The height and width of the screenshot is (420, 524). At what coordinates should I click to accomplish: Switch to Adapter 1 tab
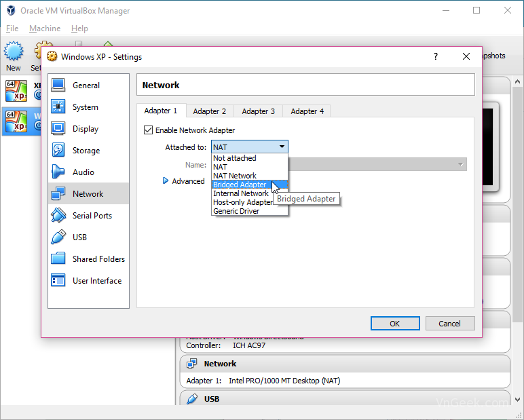161,111
